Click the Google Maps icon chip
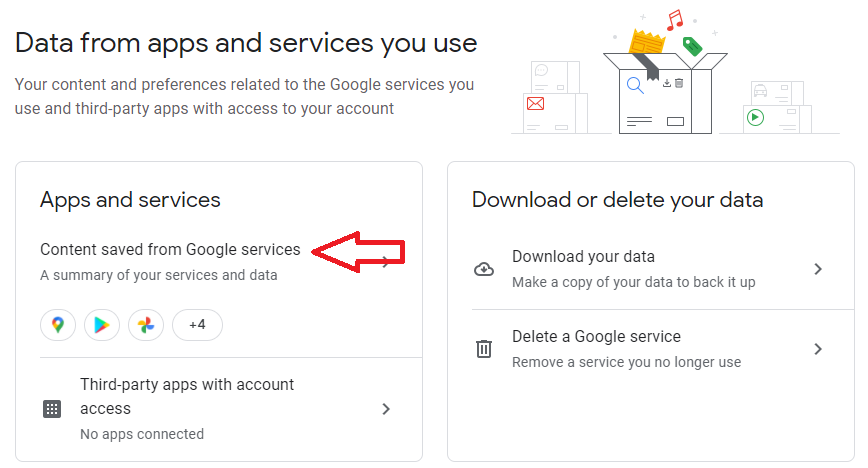The image size is (868, 468). (58, 325)
